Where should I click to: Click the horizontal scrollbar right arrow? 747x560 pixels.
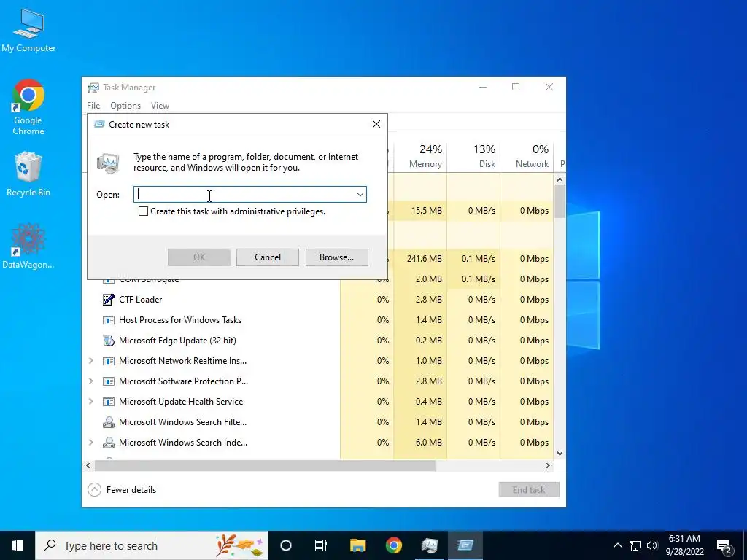click(548, 466)
